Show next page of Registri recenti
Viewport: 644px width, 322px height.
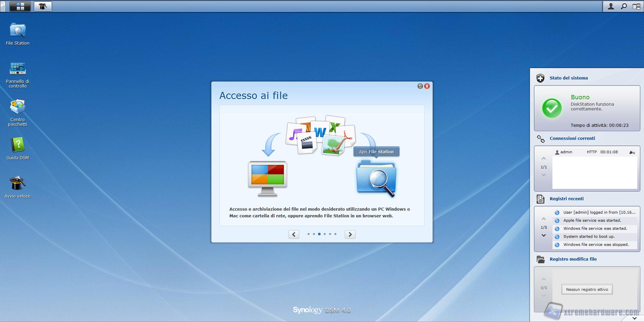click(544, 235)
